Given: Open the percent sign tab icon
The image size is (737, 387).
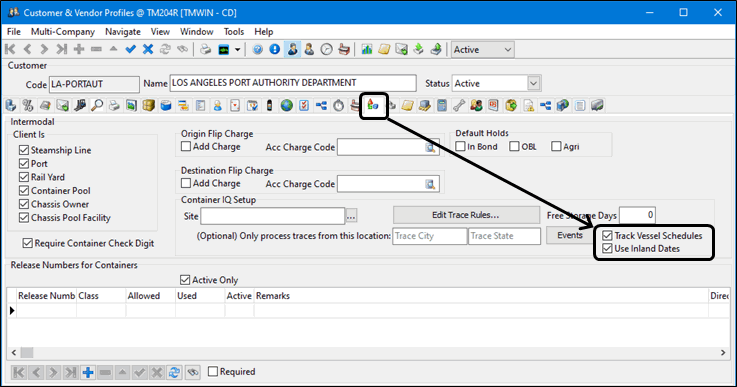Looking at the screenshot, I should click(28, 105).
